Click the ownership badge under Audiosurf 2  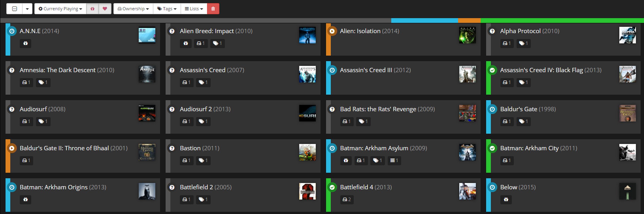[186, 122]
